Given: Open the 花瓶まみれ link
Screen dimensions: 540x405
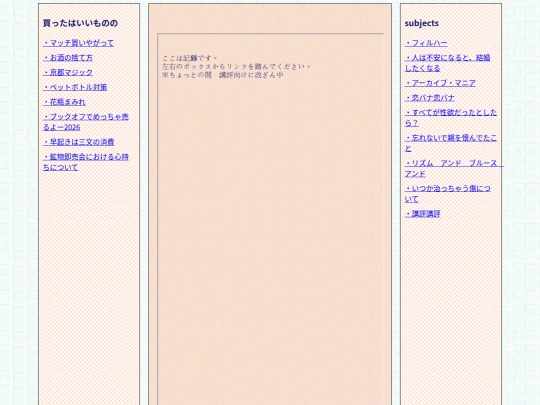Looking at the screenshot, I should 64,102.
